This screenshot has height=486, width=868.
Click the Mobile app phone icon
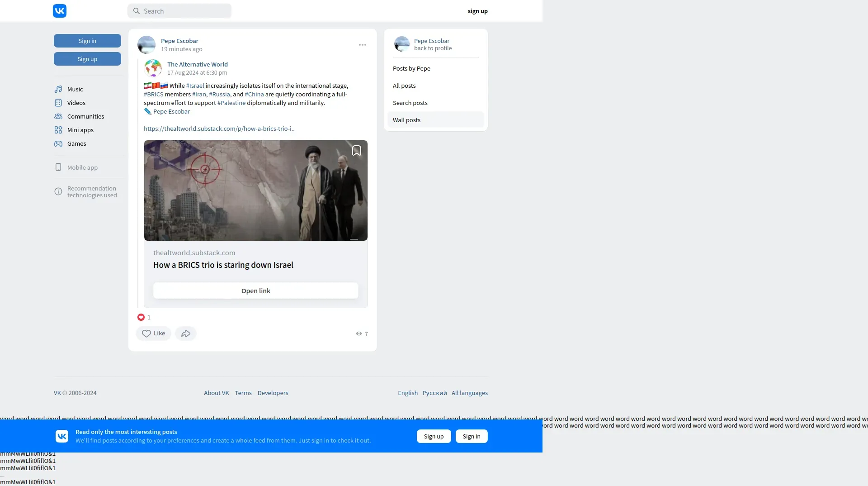pyautogui.click(x=58, y=167)
